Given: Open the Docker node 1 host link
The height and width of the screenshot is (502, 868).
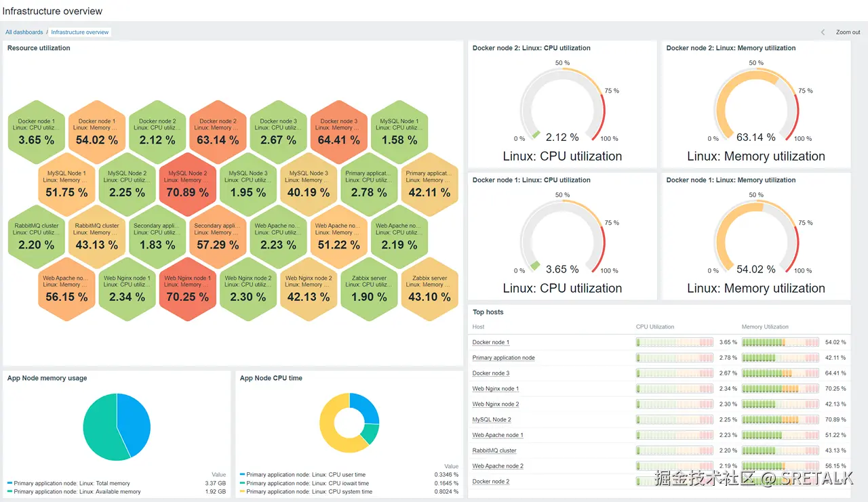Looking at the screenshot, I should coord(490,342).
